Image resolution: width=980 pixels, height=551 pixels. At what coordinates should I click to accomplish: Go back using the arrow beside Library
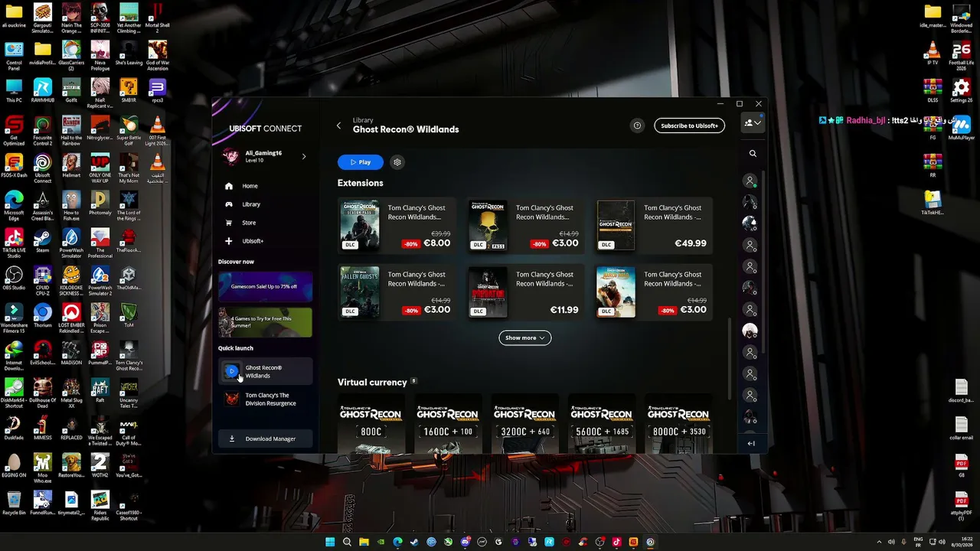point(339,126)
